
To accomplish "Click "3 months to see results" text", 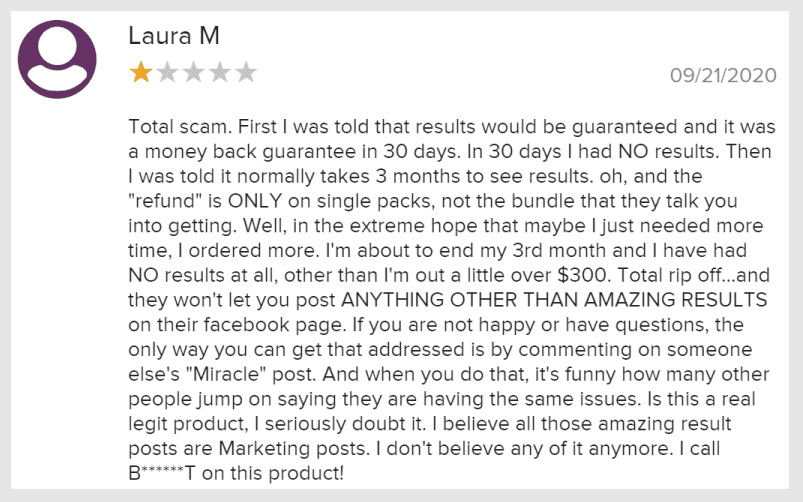I will coord(481,176).
